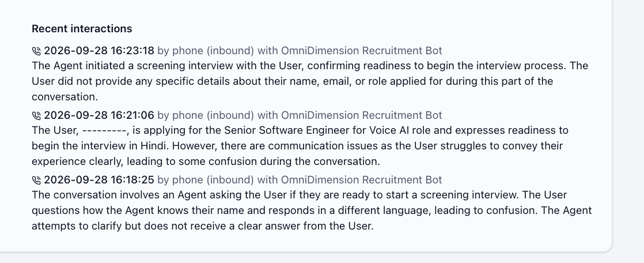Select 'OmniDimension Recruitment Bot' in the 16:23:18 entry
This screenshot has height=263, width=644.
click(x=361, y=51)
